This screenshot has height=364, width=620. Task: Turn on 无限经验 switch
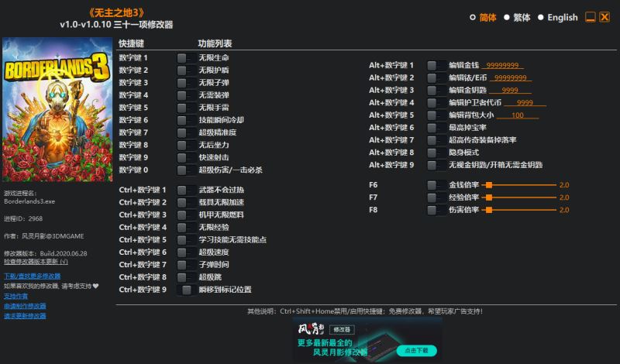tap(186, 227)
